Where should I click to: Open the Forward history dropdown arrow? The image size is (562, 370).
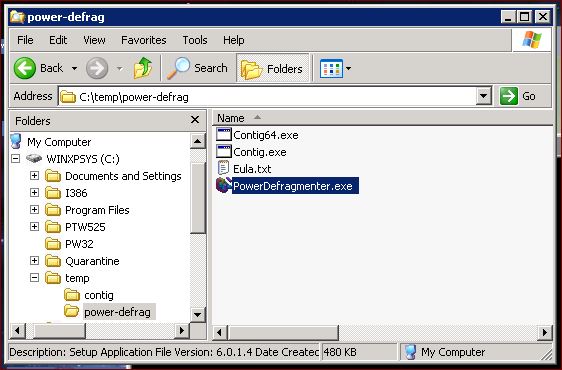click(119, 68)
